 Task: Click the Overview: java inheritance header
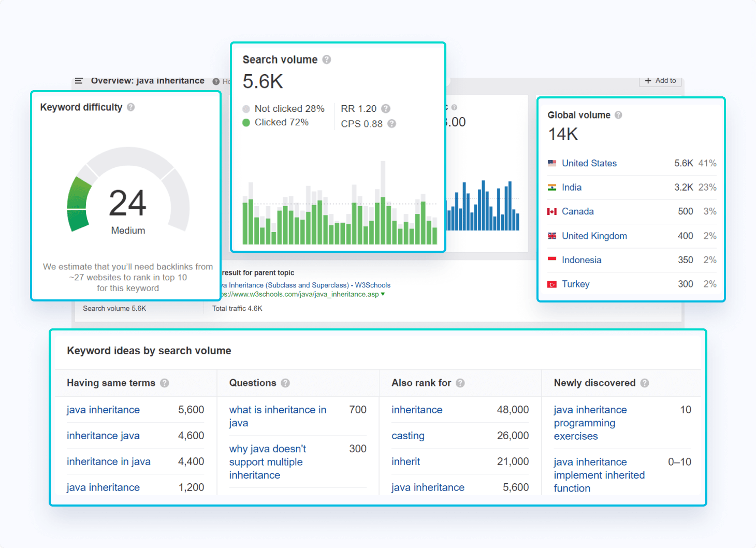tap(147, 81)
